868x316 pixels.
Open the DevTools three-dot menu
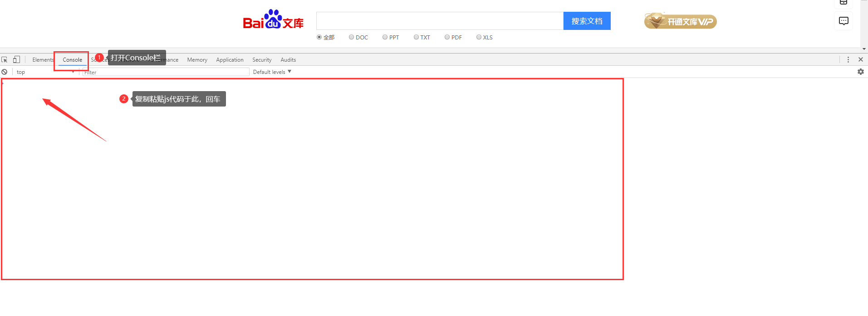tap(848, 59)
